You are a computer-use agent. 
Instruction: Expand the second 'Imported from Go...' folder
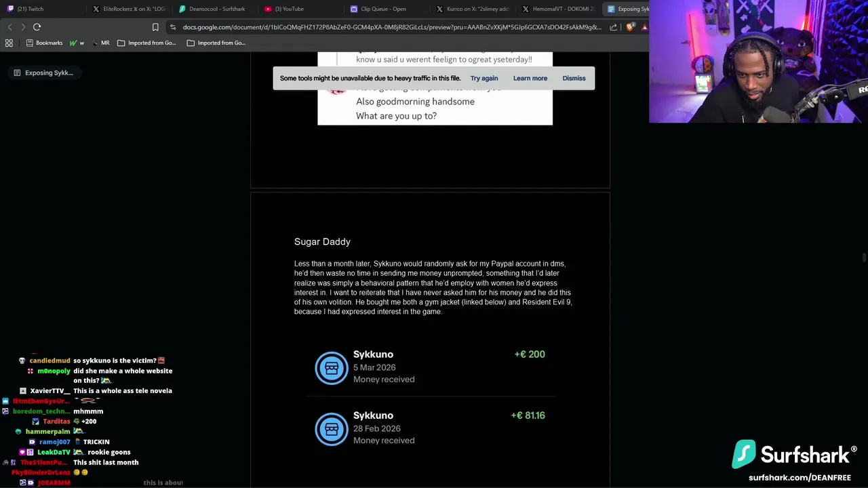coord(216,43)
